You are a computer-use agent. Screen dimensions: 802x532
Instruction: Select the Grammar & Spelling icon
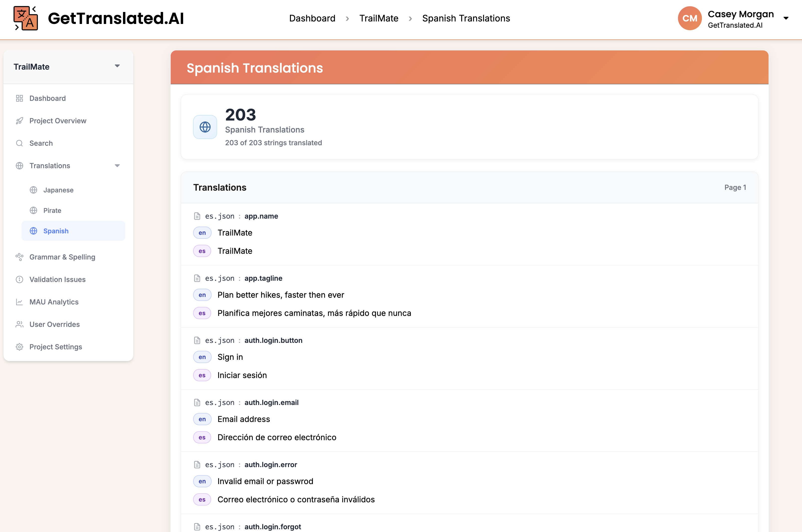pyautogui.click(x=19, y=257)
